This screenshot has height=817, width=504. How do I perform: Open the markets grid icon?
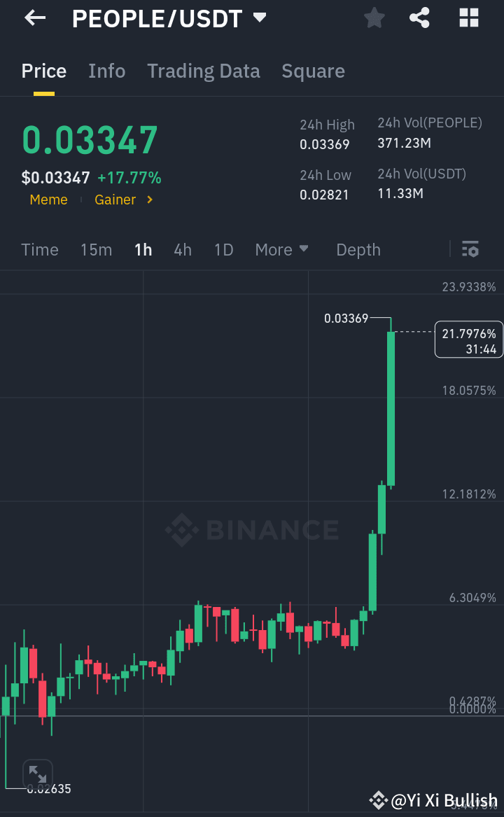coord(468,18)
